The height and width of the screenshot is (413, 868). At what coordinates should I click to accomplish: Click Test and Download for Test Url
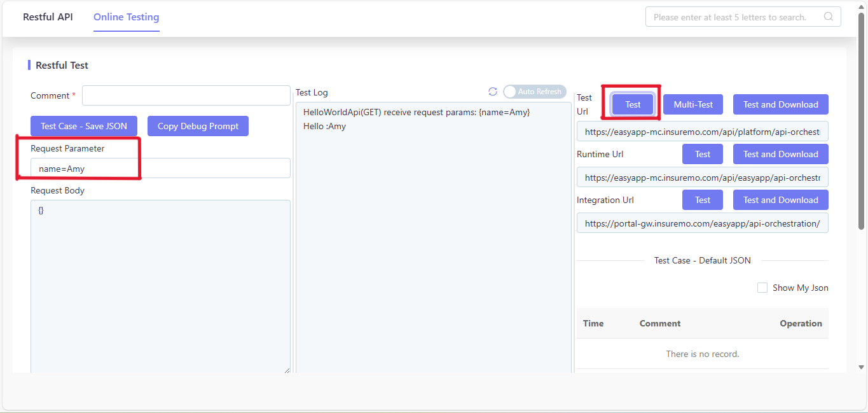click(x=781, y=104)
